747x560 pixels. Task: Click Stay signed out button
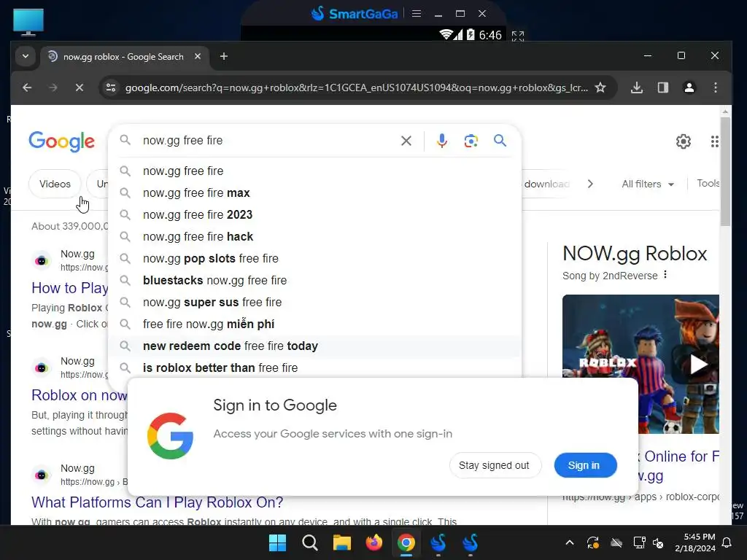495,465
